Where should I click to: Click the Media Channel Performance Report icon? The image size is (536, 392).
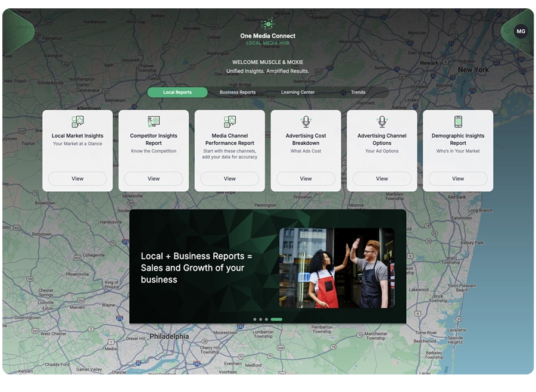click(x=230, y=122)
